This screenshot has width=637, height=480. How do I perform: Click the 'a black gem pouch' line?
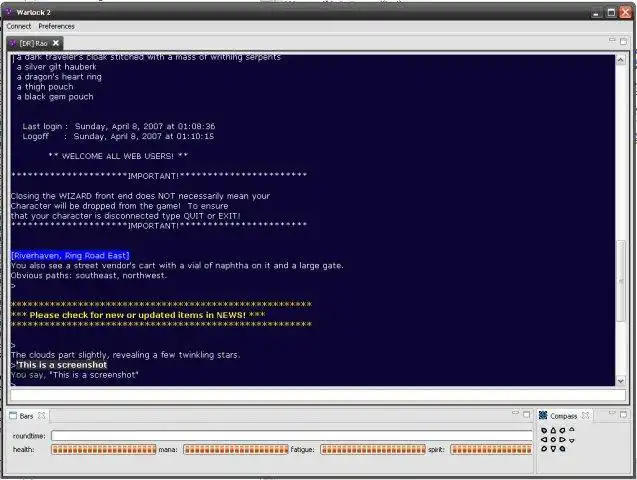tap(55, 97)
